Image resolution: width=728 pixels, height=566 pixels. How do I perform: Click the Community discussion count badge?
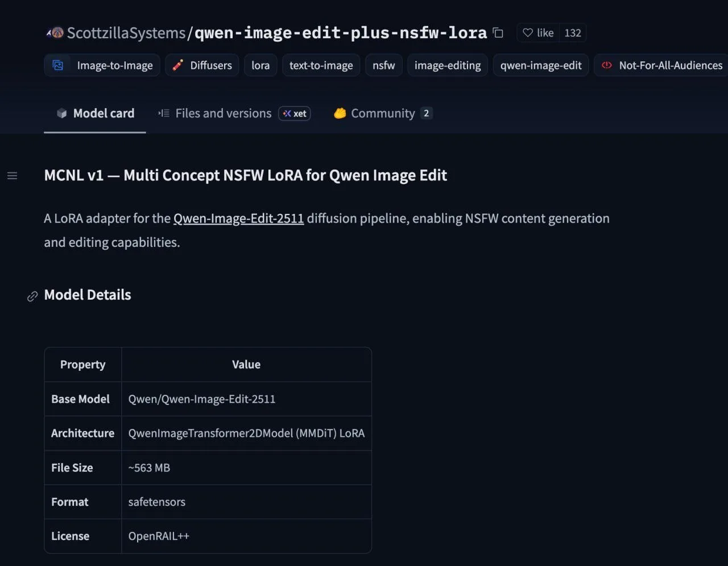point(426,113)
